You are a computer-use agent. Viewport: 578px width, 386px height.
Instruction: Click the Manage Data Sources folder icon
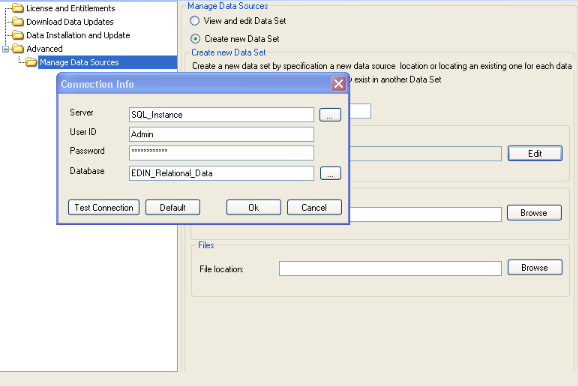tap(31, 62)
